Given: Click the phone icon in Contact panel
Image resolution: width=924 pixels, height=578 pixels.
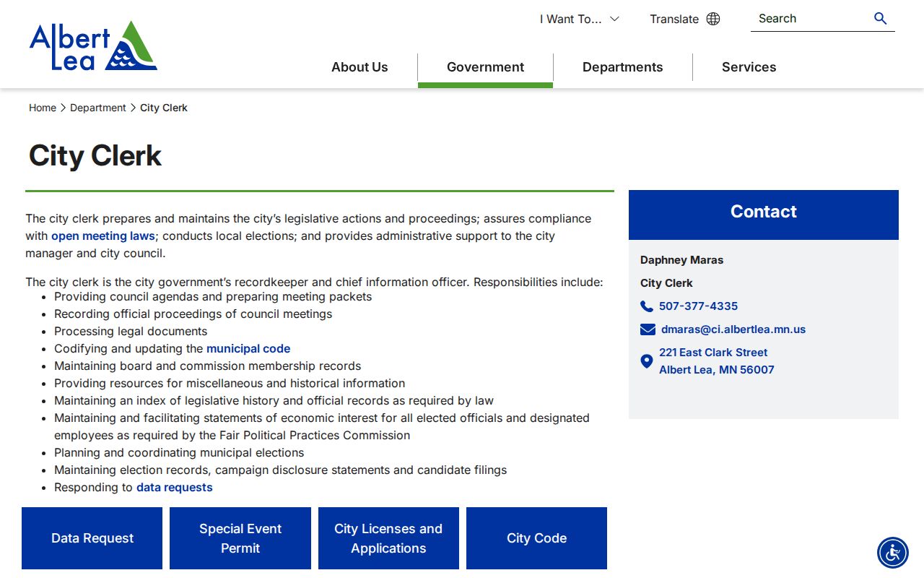Looking at the screenshot, I should [x=647, y=306].
